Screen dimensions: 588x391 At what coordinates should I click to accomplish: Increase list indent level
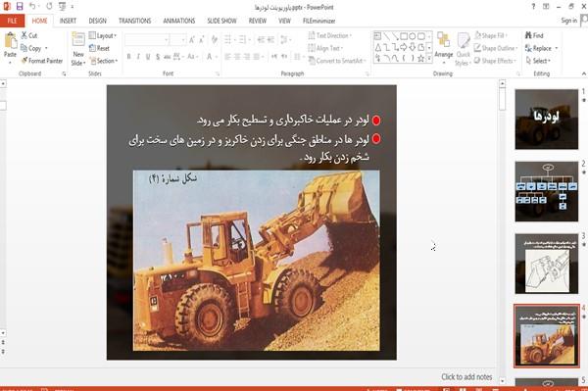tap(270, 39)
